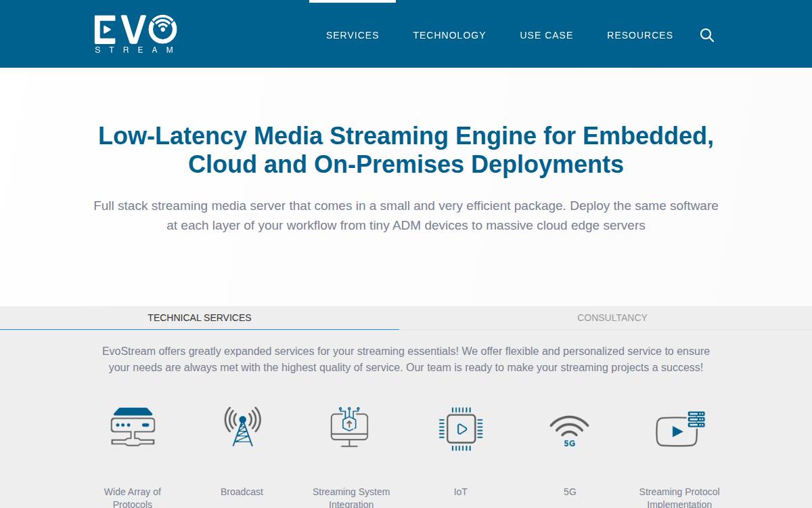Click the Wide Array of Protocols router icon
The width and height of the screenshot is (812, 508).
(x=133, y=427)
